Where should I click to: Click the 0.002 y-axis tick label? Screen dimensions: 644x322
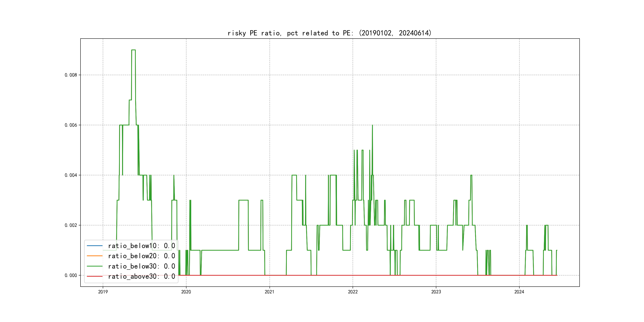point(71,225)
